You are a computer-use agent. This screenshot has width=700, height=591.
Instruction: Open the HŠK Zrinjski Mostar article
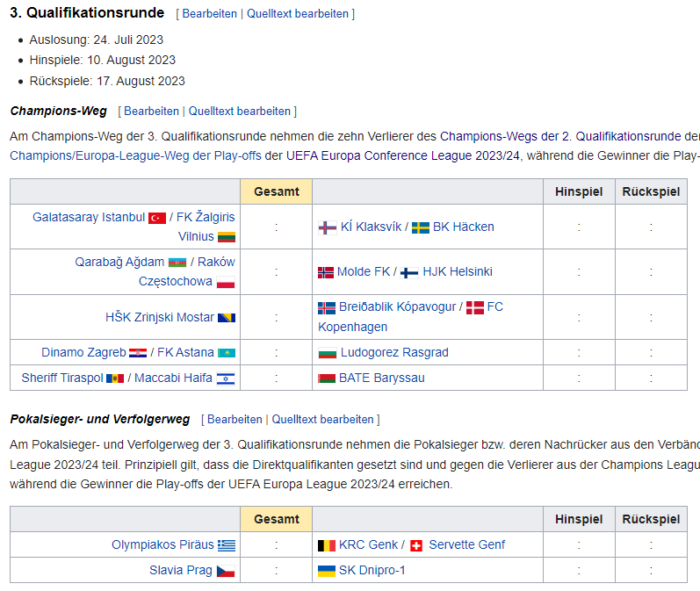(x=159, y=317)
